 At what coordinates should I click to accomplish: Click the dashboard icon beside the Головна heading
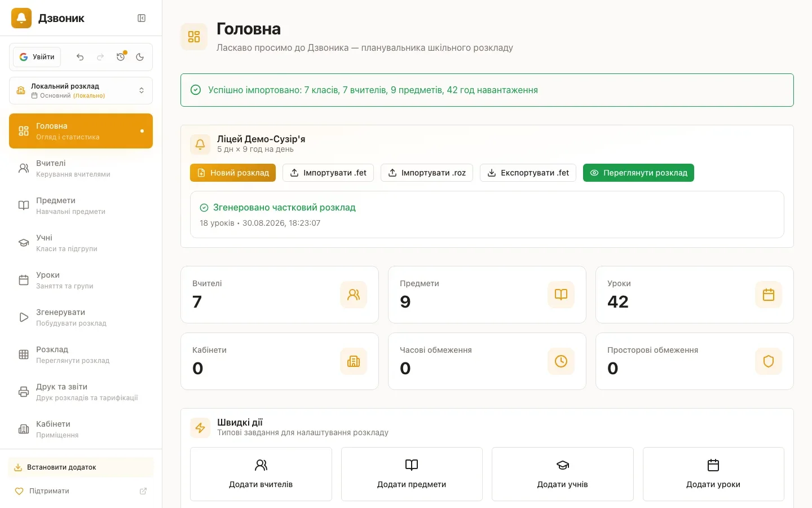[194, 37]
